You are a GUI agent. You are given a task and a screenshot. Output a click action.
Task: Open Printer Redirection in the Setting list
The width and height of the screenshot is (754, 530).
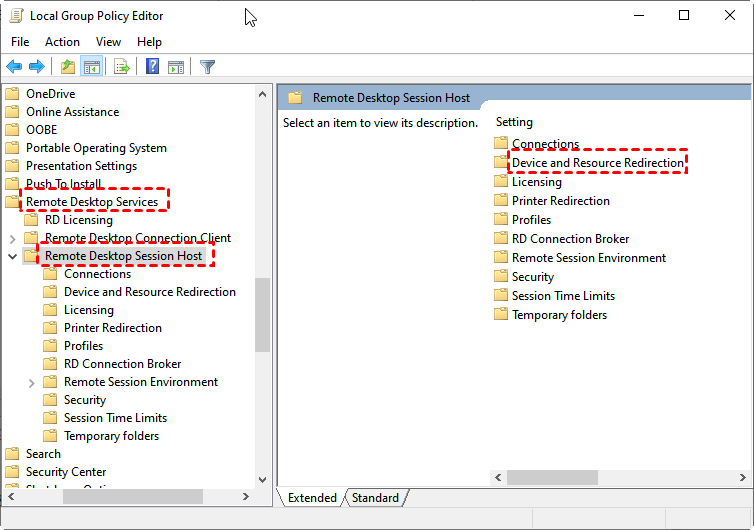[x=561, y=201]
